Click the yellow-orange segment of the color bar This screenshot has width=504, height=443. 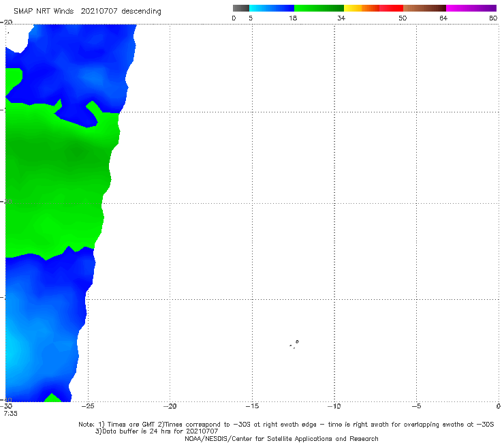(362, 8)
